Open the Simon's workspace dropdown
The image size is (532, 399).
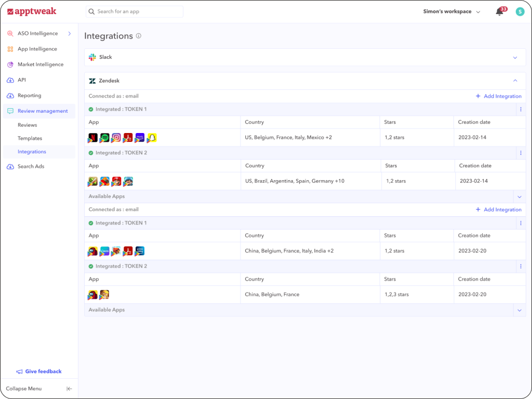pos(451,11)
